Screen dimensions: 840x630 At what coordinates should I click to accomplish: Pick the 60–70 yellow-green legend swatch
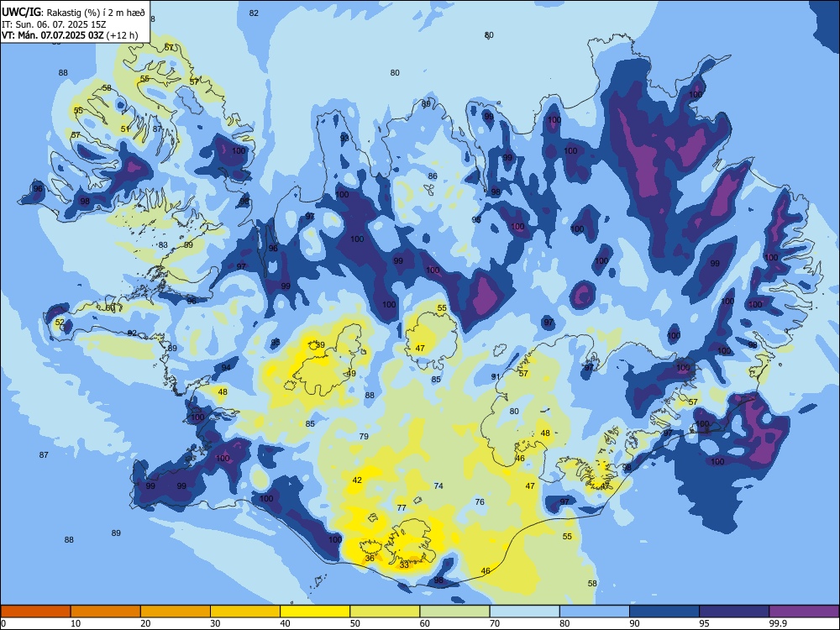(454, 612)
